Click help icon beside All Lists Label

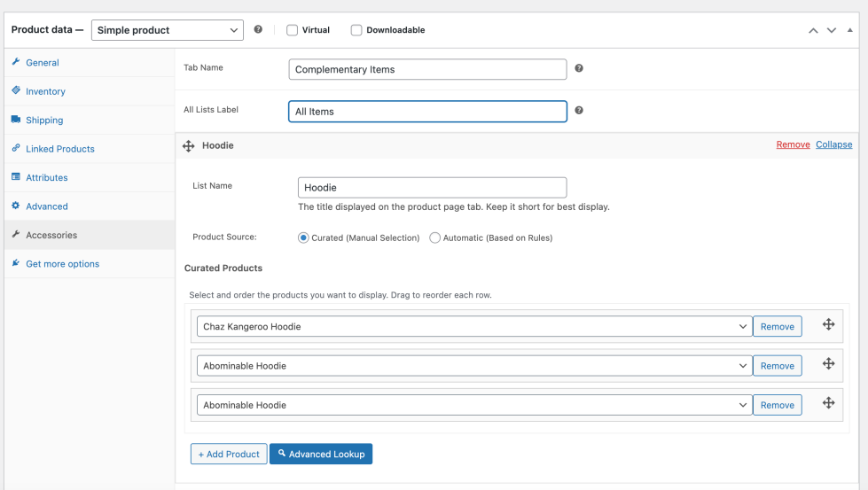point(579,111)
